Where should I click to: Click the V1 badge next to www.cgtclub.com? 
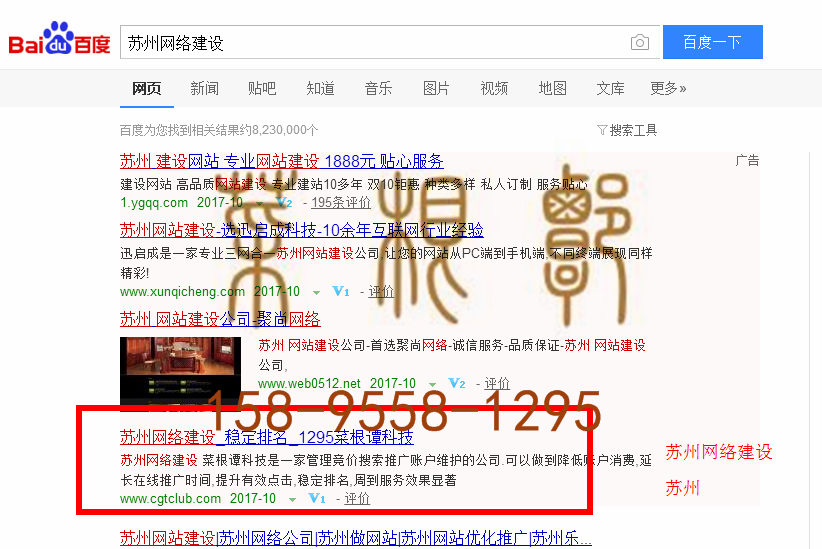coord(317,499)
